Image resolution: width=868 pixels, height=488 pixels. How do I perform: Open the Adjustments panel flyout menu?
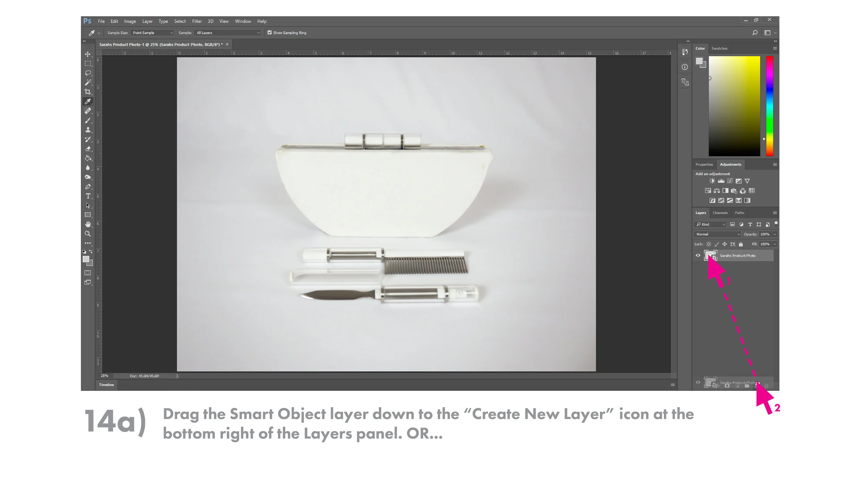[x=775, y=165]
